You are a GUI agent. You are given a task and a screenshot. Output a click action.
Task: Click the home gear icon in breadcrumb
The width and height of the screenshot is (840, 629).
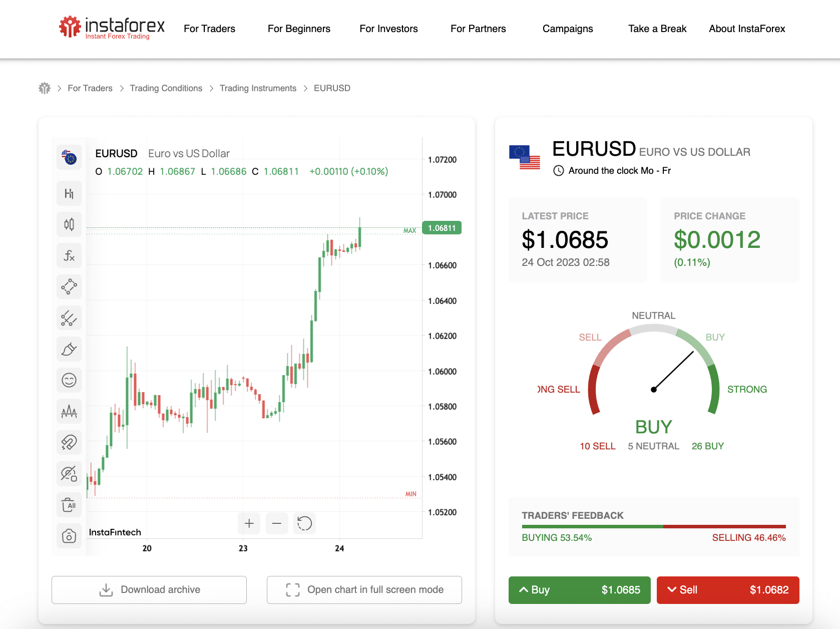[x=45, y=88]
